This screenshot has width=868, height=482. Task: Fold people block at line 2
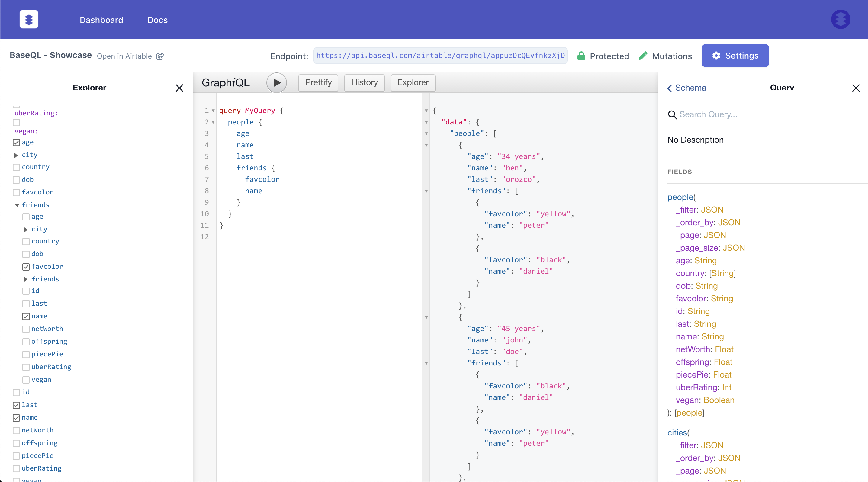click(213, 122)
